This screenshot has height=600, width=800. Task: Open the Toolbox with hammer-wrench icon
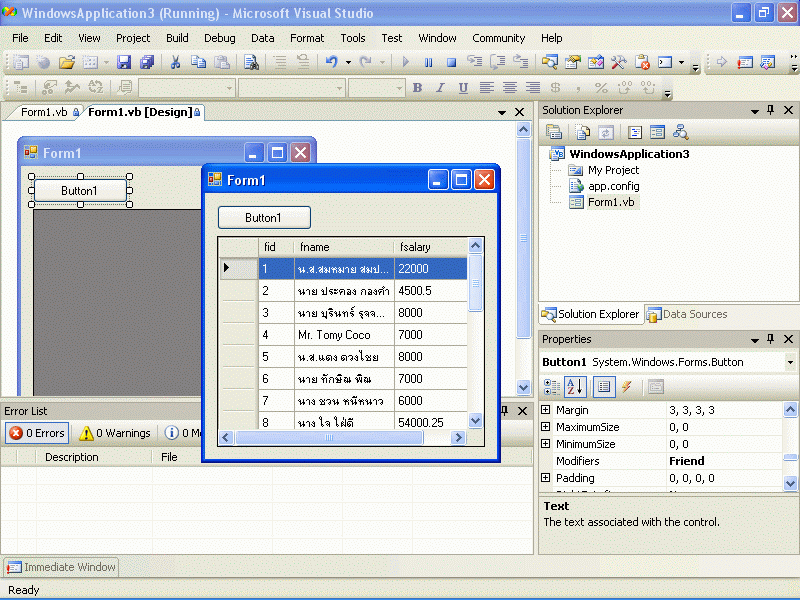click(x=618, y=62)
